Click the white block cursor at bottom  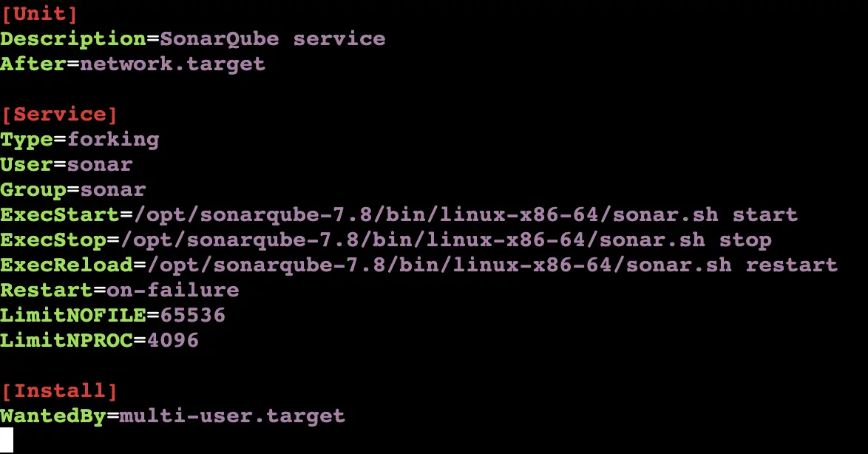pyautogui.click(x=7, y=441)
